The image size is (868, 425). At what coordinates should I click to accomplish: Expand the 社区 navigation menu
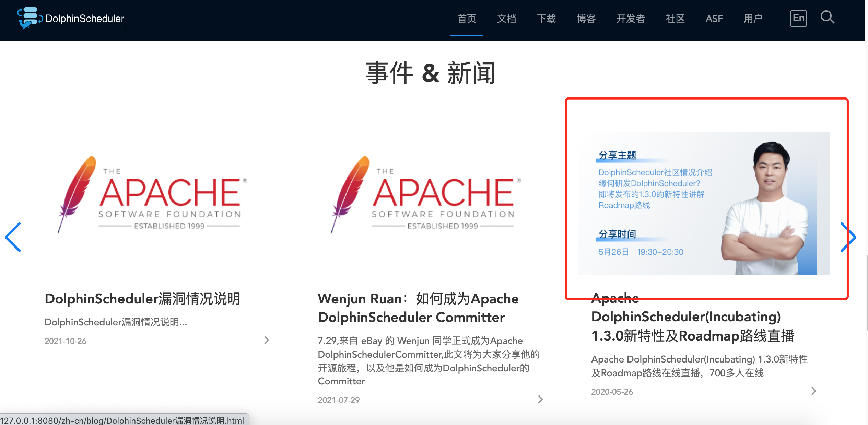point(675,19)
